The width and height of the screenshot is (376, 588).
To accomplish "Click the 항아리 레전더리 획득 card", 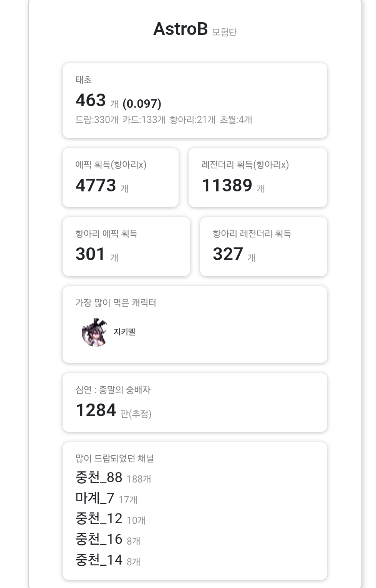I will tap(263, 247).
